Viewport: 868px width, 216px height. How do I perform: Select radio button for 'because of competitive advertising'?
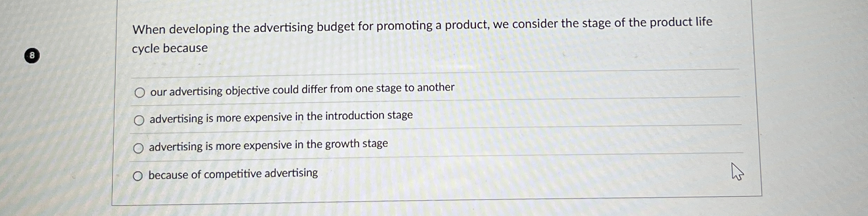[139, 176]
